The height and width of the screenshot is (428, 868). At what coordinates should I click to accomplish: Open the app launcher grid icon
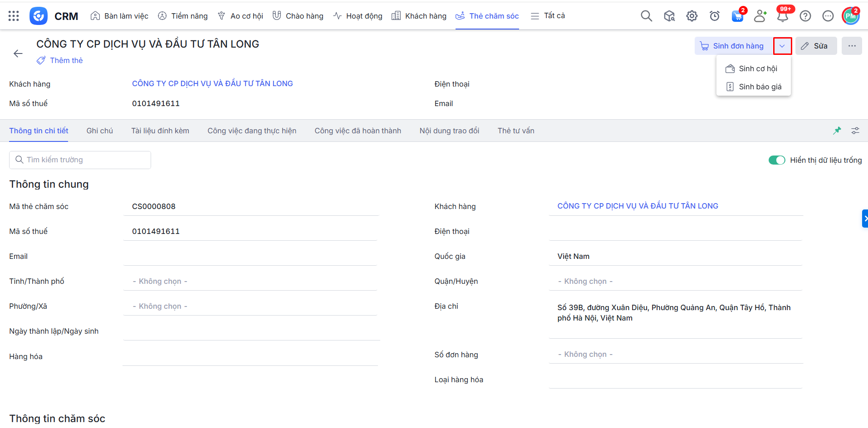pyautogui.click(x=14, y=16)
